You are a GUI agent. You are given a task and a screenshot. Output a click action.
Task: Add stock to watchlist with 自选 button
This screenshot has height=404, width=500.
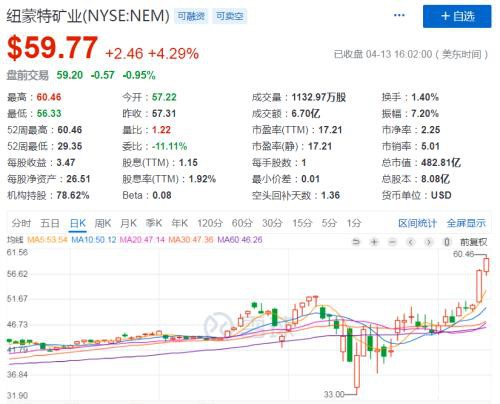click(457, 16)
